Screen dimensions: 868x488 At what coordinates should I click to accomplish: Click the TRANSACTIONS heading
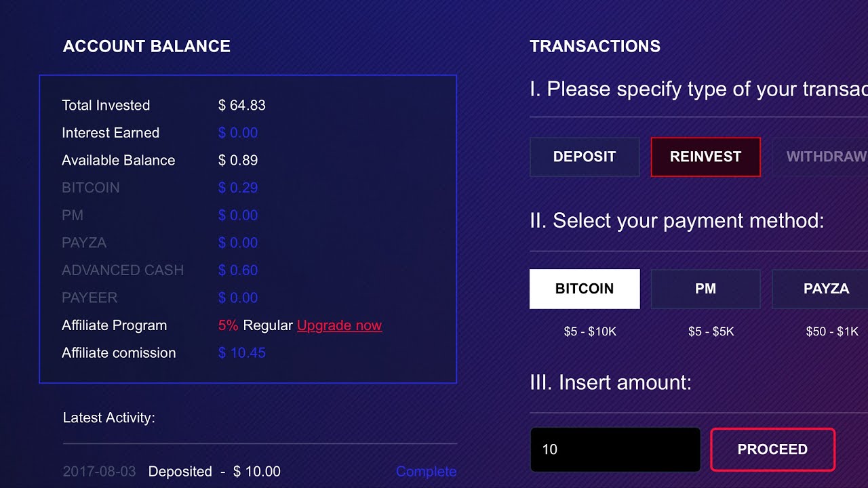pos(595,46)
